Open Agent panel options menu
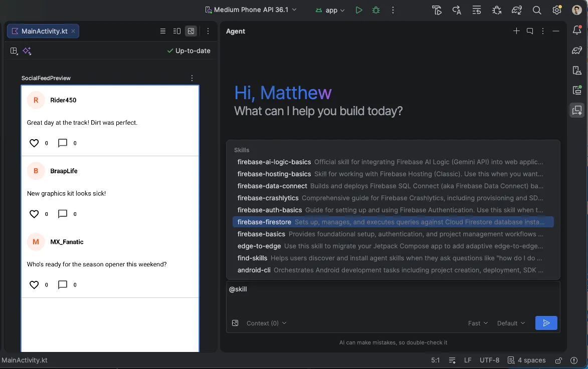 pyautogui.click(x=542, y=31)
